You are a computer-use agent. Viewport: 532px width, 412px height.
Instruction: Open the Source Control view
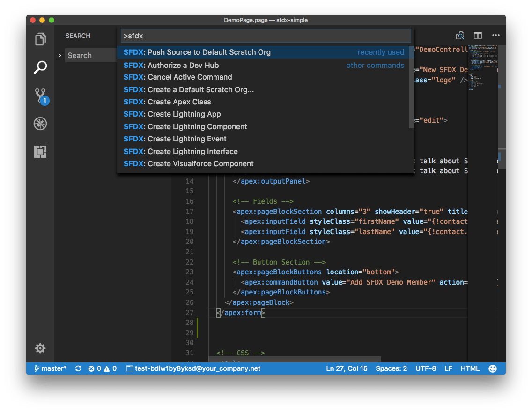point(41,96)
